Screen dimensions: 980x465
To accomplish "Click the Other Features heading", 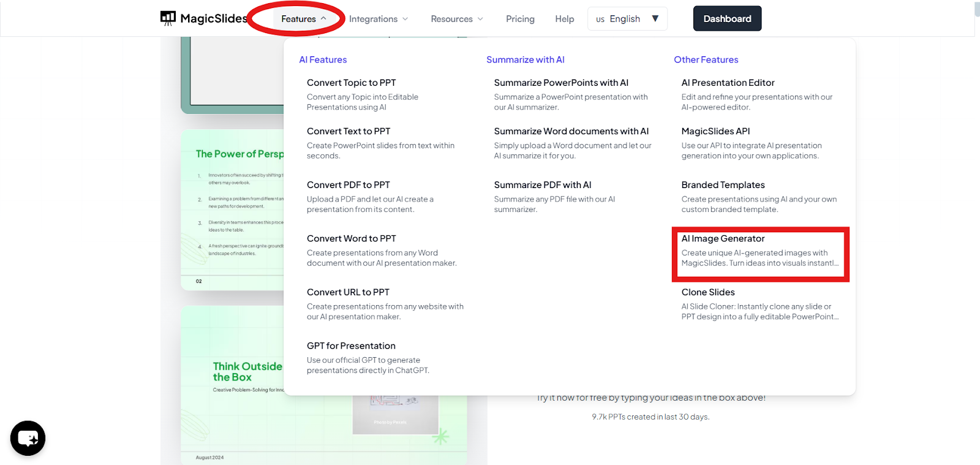I will [706, 59].
